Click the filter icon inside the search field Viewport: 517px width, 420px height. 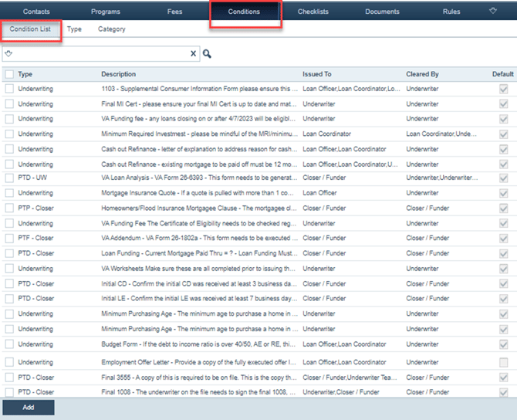pyautogui.click(x=8, y=54)
